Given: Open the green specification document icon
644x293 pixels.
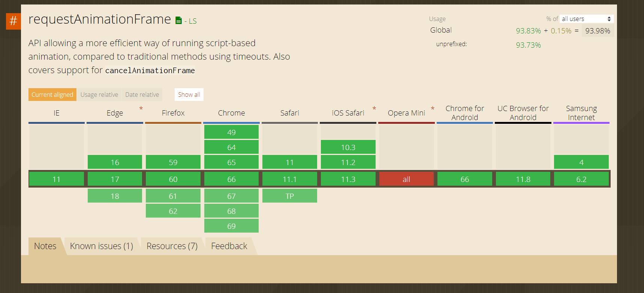Looking at the screenshot, I should tap(178, 20).
